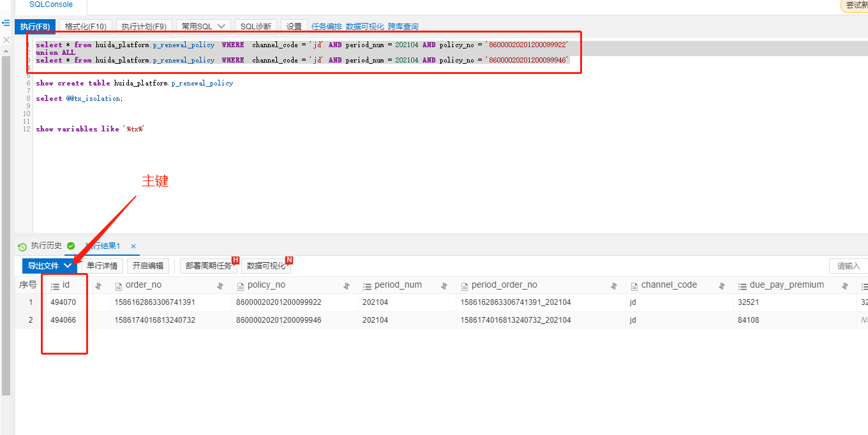Click 数据可视化 button in results toolbar
868x435 pixels.
click(266, 266)
